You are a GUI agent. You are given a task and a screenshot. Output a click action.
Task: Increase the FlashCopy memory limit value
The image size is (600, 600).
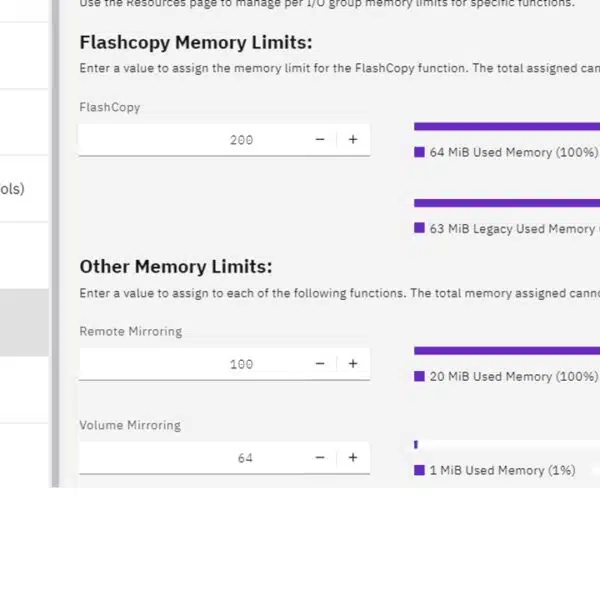353,140
